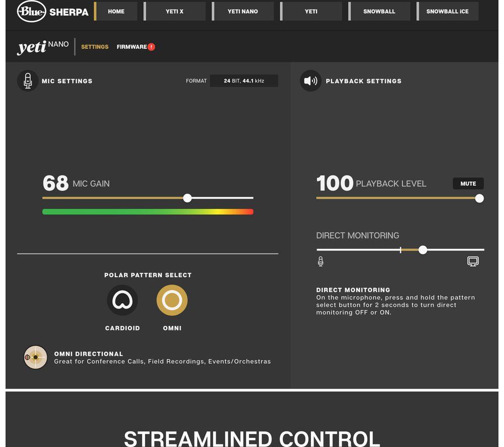
Task: Click the small microphone icon under Direct Monitoring
Action: point(321,261)
